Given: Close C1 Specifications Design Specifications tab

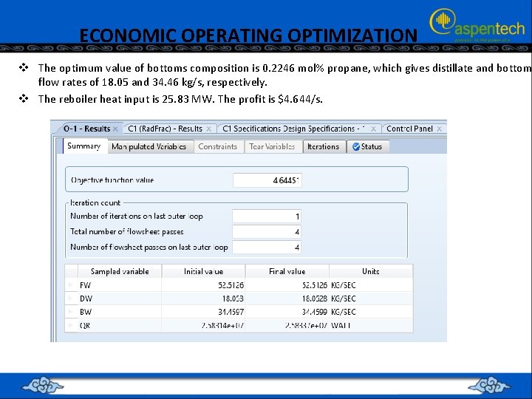Looking at the screenshot, I should click(373, 129).
